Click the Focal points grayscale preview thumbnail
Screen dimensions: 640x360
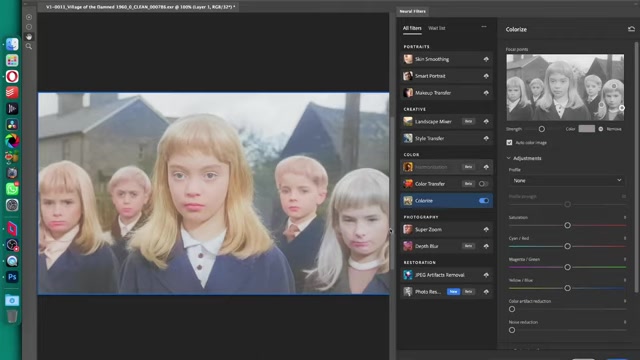click(x=565, y=87)
